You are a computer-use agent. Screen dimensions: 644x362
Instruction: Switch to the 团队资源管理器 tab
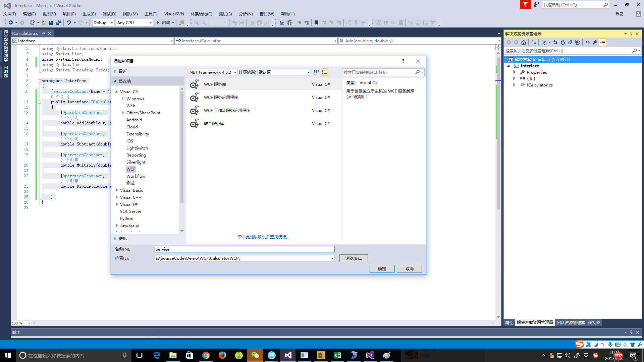coord(571,322)
